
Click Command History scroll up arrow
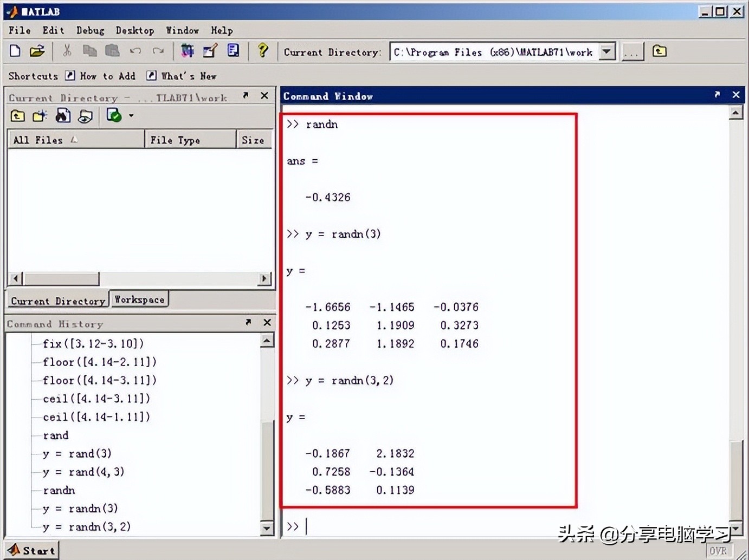click(267, 341)
